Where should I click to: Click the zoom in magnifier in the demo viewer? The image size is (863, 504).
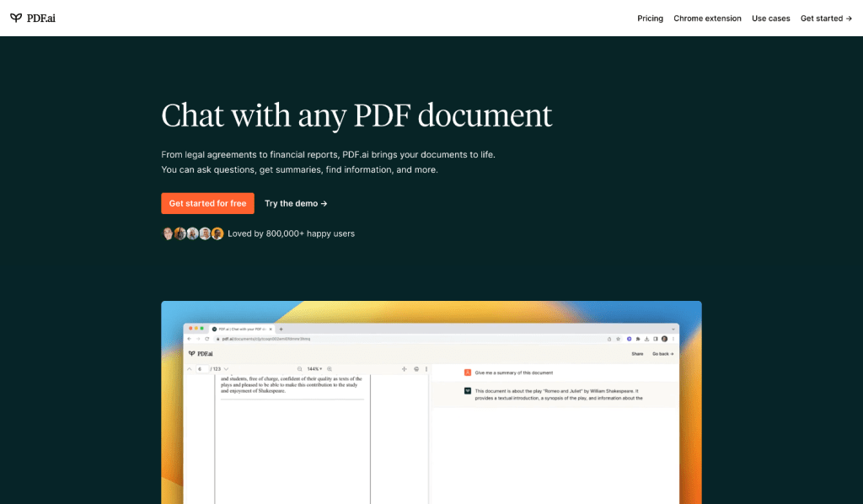pos(330,369)
